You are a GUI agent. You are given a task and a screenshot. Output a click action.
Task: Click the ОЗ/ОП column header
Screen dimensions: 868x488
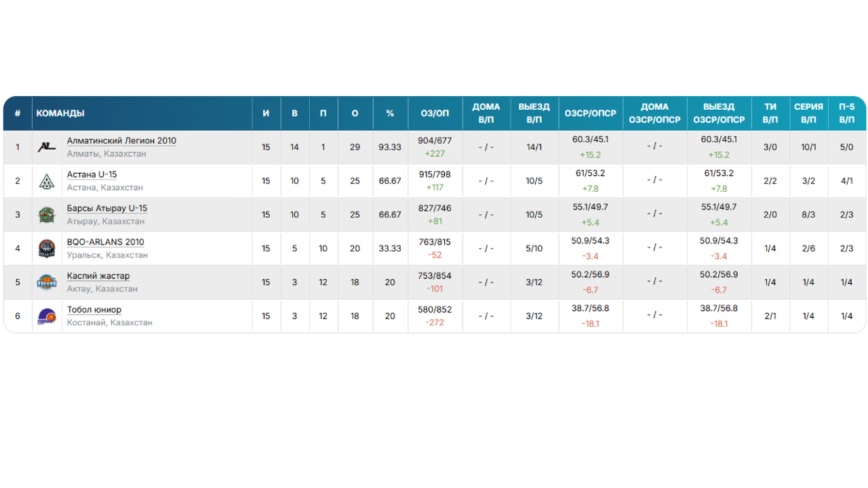435,113
